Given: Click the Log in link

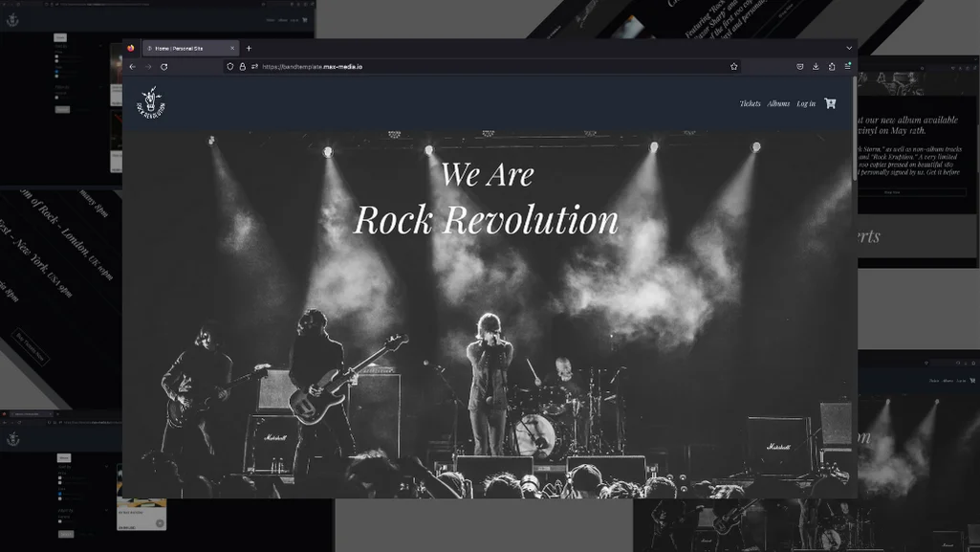Looking at the screenshot, I should 806,103.
